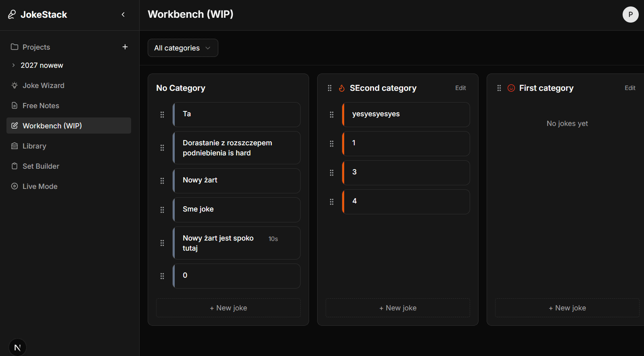
Task: Click the flame icon of SEcond category
Action: [x=341, y=88]
